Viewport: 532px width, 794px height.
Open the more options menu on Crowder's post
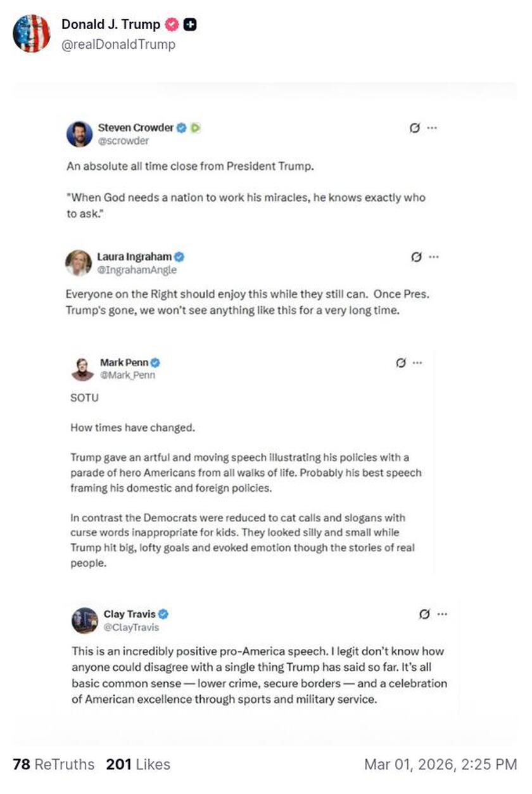pos(433,127)
